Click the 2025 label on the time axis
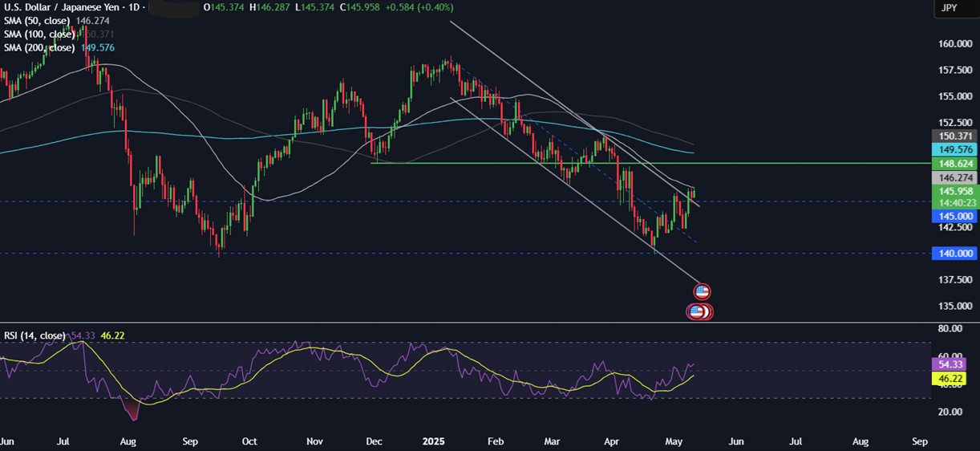The height and width of the screenshot is (451, 980). (433, 441)
